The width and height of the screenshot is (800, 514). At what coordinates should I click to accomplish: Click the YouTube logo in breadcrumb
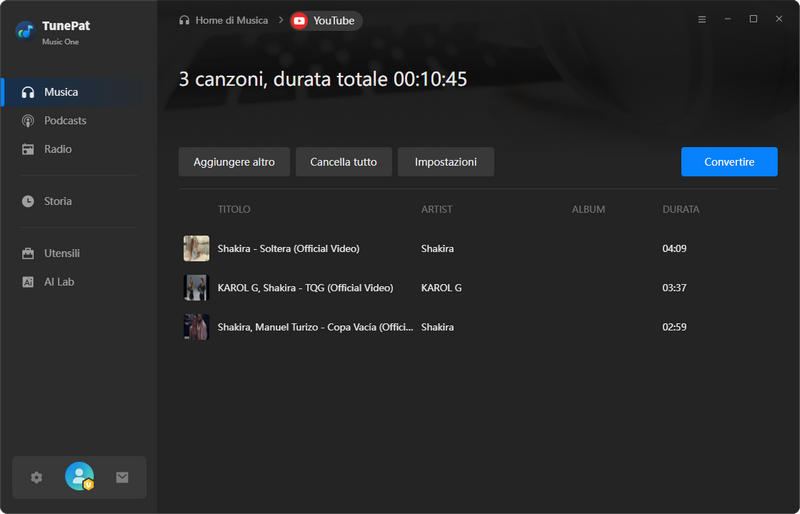299,21
